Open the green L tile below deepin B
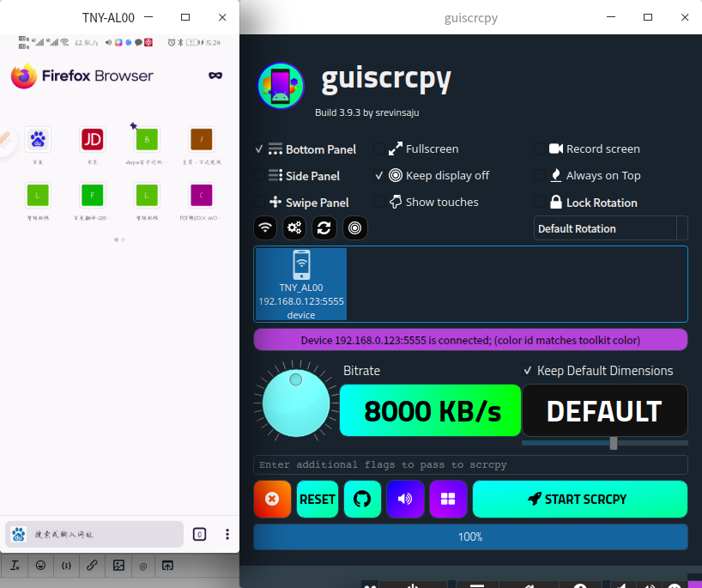702x588 pixels. (x=147, y=195)
